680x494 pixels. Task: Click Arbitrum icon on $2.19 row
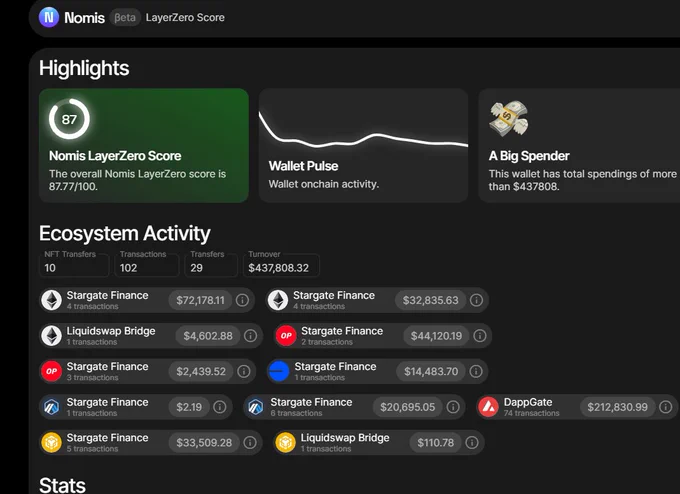52,407
